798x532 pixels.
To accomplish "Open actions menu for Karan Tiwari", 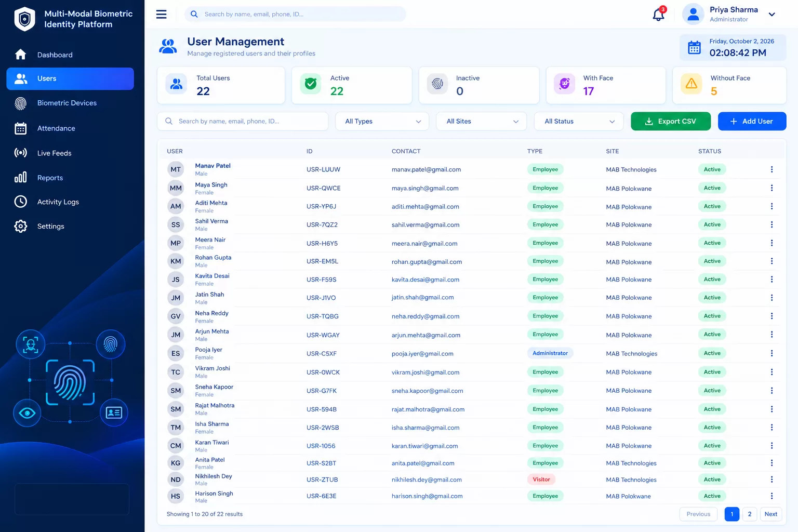I will tap(772, 446).
